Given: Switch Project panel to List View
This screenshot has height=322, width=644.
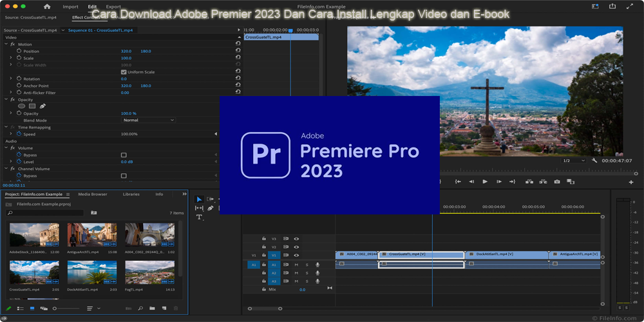Looking at the screenshot, I should click(20, 308).
